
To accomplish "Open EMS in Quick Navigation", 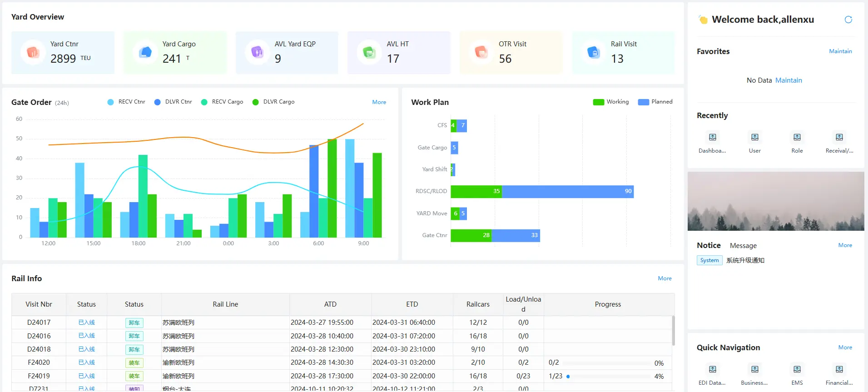I will click(x=797, y=375).
